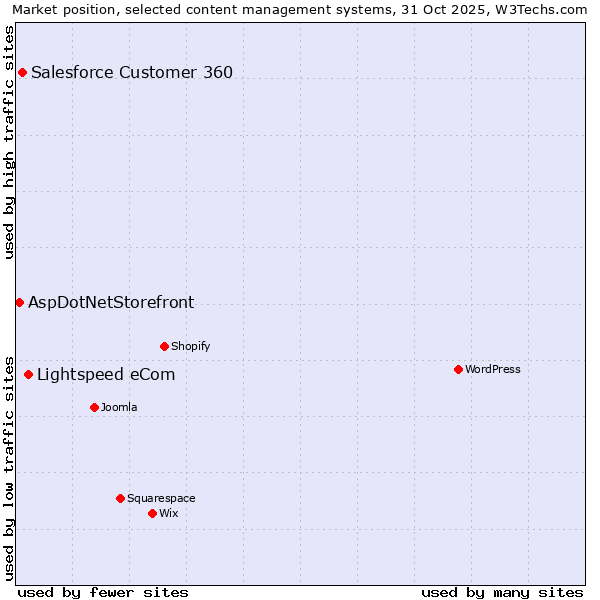Click the Salesforce Customer 360 red diamond marker
The height and width of the screenshot is (600, 600).
coord(22,72)
